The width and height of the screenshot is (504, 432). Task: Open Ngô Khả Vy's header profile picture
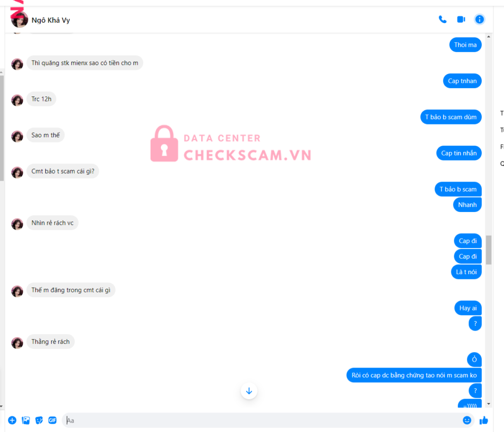(19, 20)
